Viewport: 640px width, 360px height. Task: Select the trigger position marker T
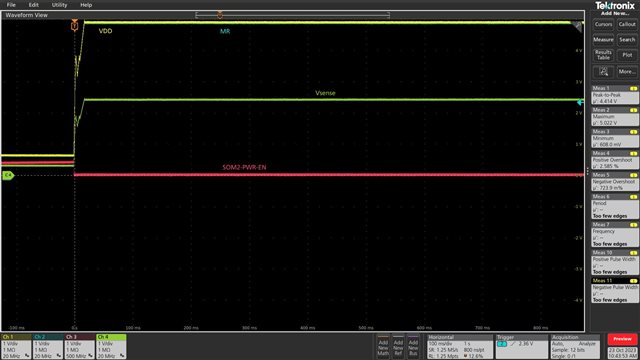point(74,26)
